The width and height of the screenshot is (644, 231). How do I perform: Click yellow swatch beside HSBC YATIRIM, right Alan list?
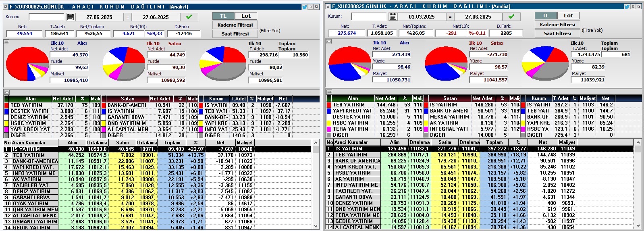pos(329,123)
